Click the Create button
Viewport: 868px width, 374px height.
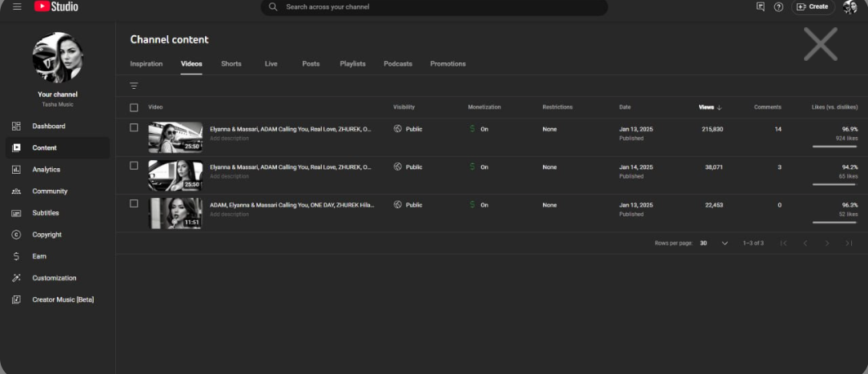coord(813,6)
